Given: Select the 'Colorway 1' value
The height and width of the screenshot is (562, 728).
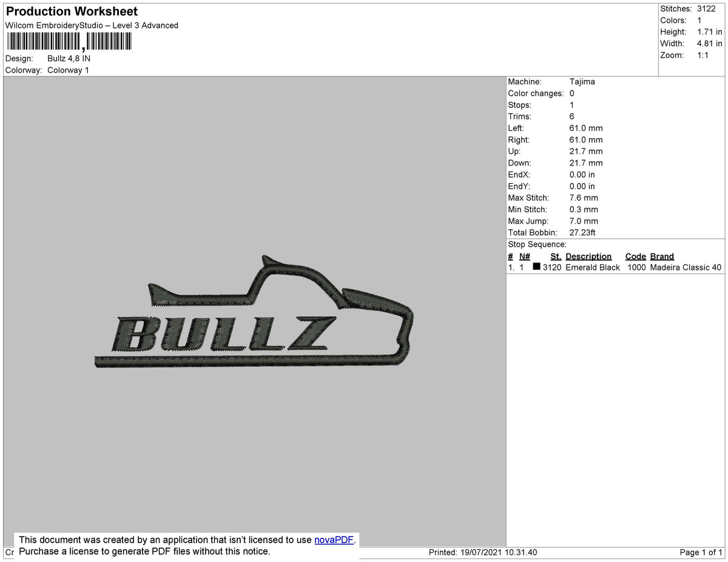Looking at the screenshot, I should 68,70.
